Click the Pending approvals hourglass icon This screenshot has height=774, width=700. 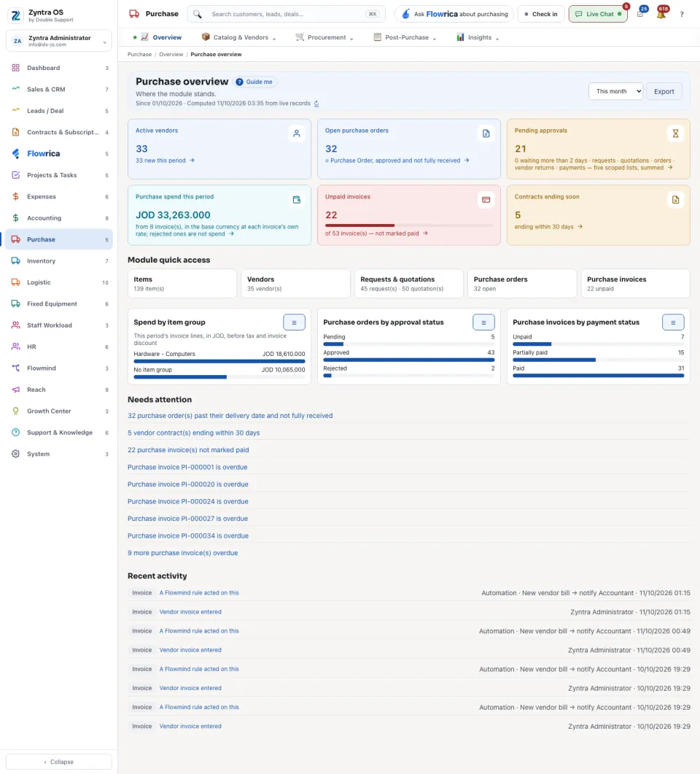[675, 133]
